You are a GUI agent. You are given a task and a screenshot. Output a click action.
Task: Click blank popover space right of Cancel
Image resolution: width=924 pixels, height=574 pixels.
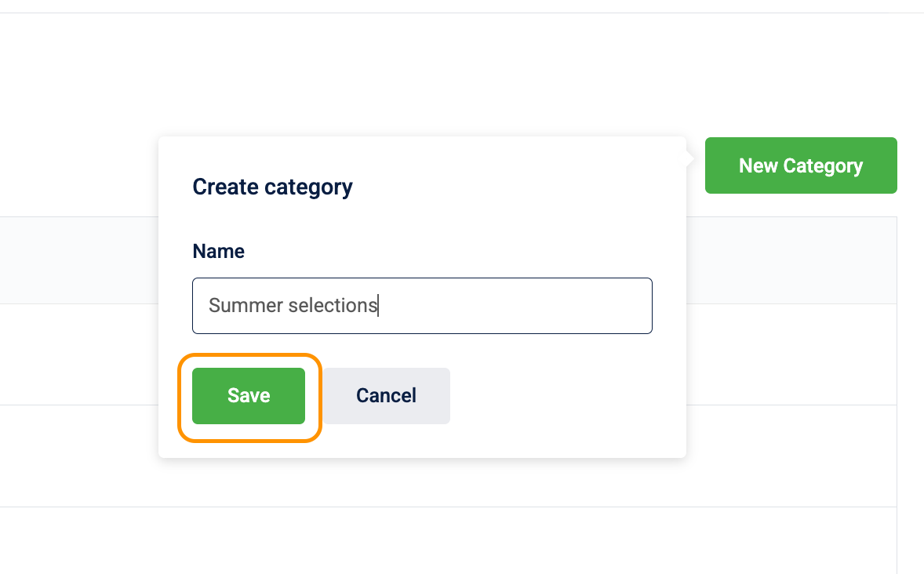[566, 395]
